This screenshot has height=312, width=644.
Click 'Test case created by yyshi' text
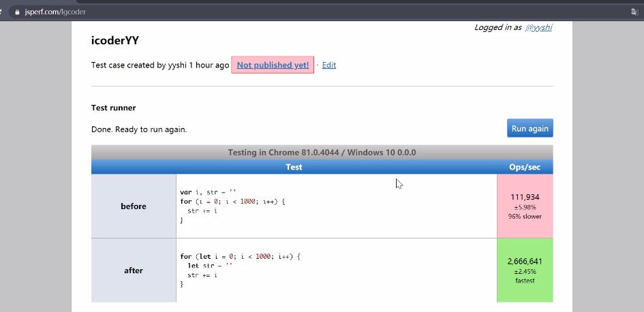139,65
